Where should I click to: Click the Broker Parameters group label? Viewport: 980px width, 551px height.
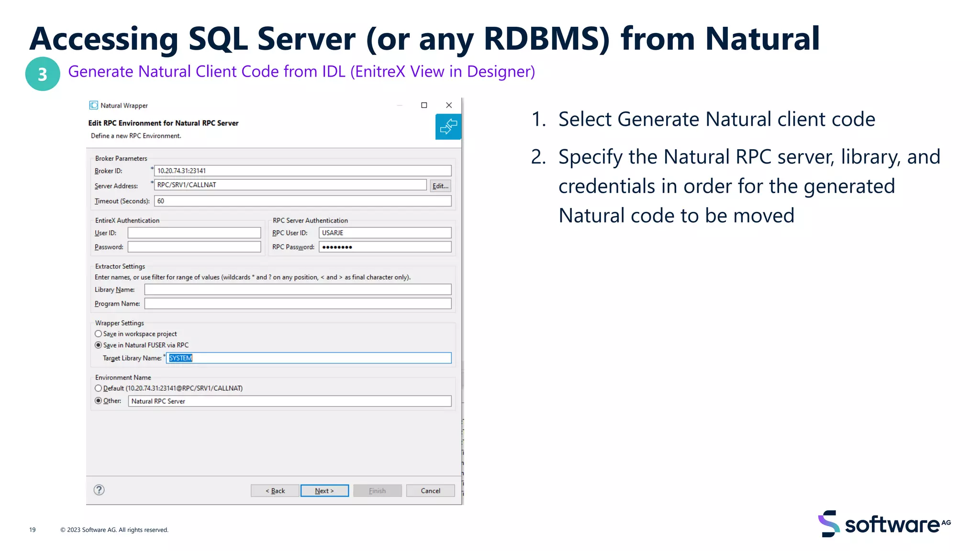(121, 158)
